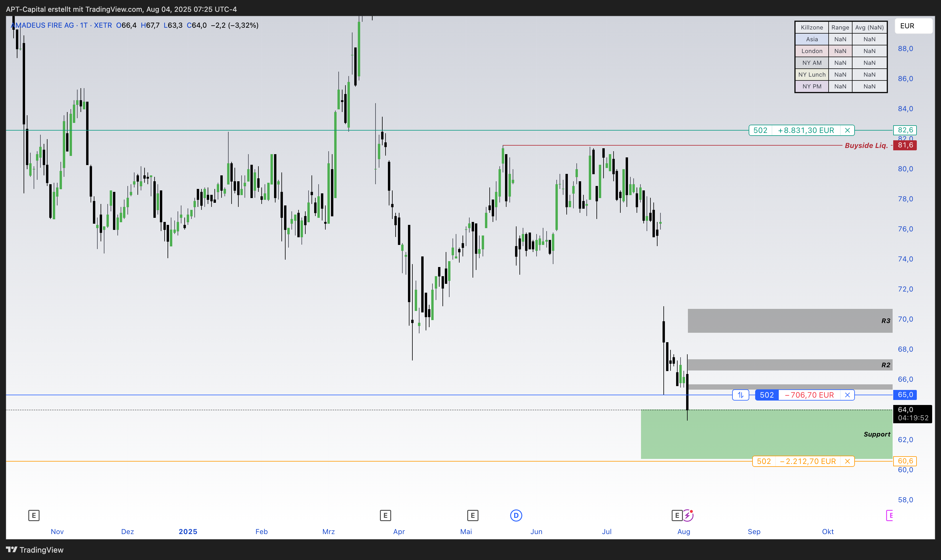Click the NY AM row in Killzone table
The image size is (941, 560).
pos(841,63)
